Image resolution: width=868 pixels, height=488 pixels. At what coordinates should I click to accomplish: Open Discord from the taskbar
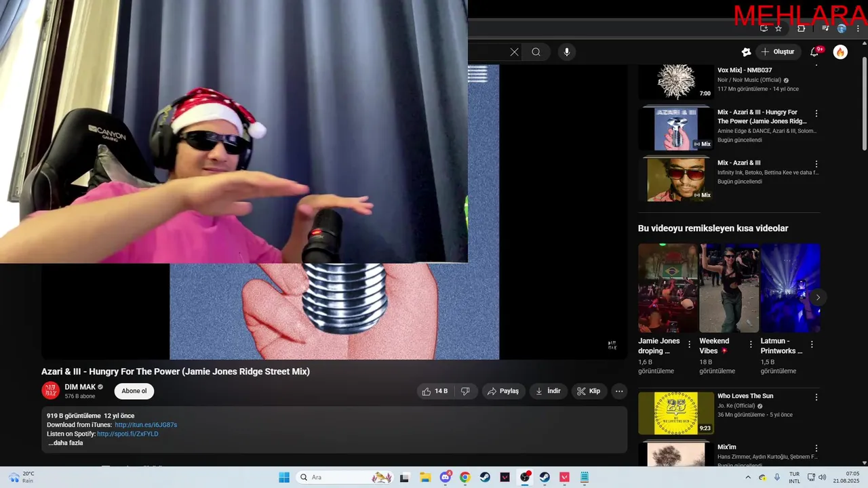446,477
